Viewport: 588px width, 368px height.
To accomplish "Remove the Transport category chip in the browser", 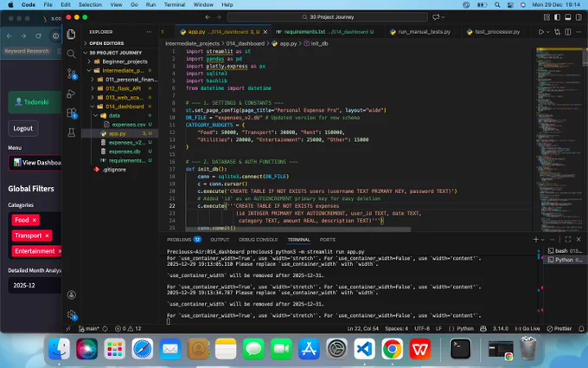I will click(47, 236).
